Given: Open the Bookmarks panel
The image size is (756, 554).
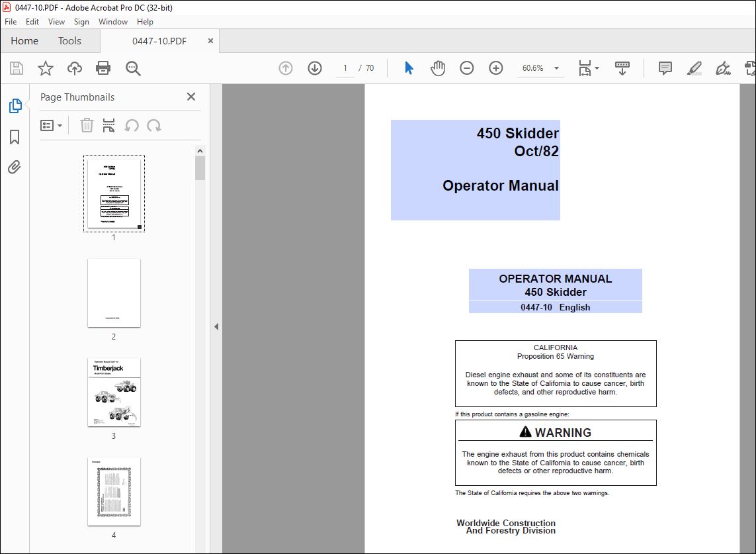Looking at the screenshot, I should 15,136.
